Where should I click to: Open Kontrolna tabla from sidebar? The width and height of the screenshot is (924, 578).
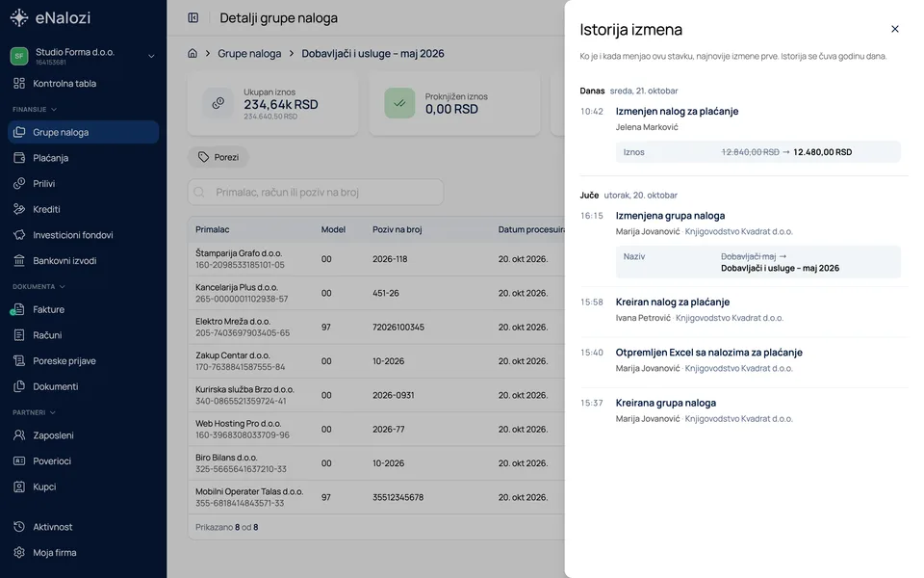coord(83,83)
